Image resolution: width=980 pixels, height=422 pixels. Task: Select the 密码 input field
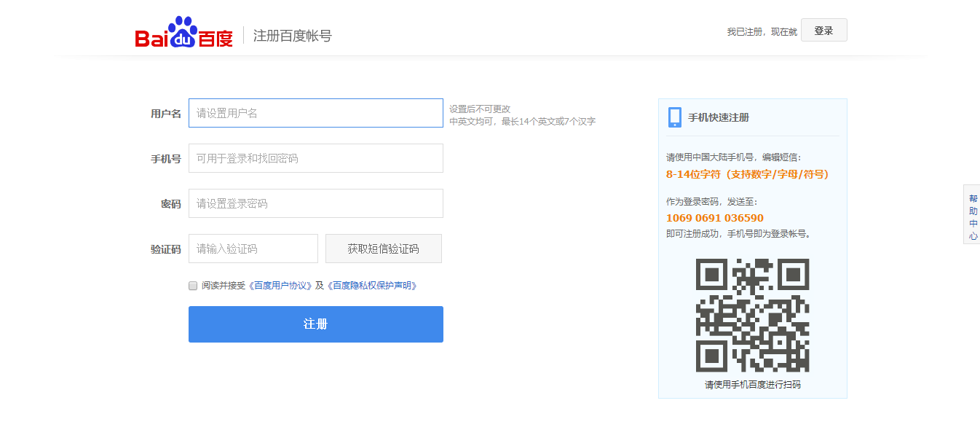tap(315, 203)
